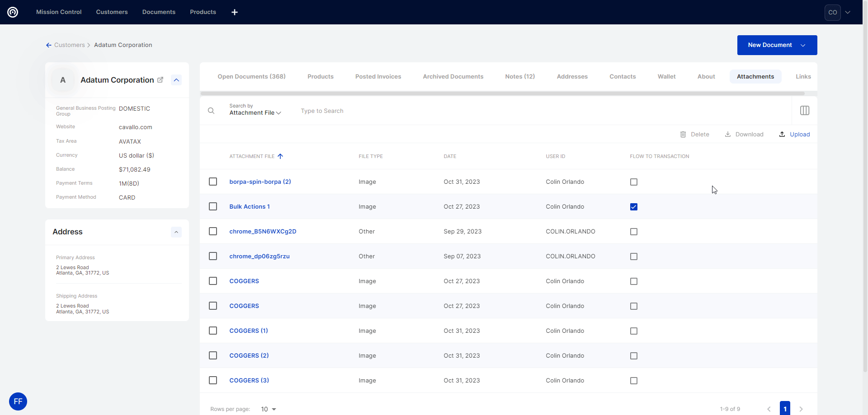This screenshot has width=868, height=415.
Task: Open the COGGERS (3) attachment link
Action: point(249,380)
